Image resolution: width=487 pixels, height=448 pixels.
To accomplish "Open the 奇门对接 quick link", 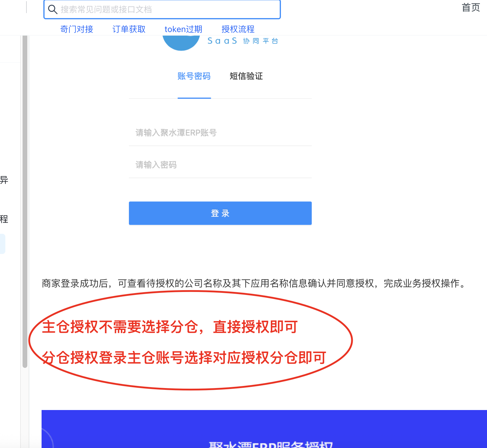I will (x=77, y=29).
